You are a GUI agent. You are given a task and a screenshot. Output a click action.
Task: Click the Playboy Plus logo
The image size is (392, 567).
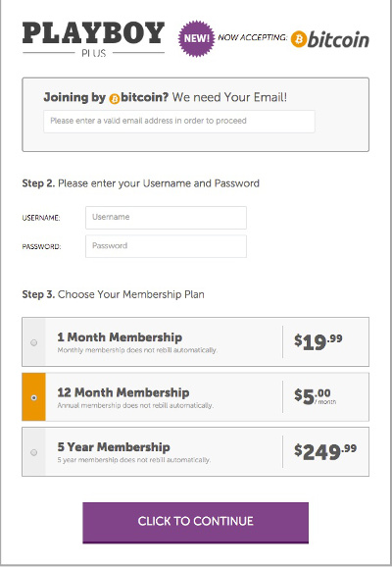point(93,38)
